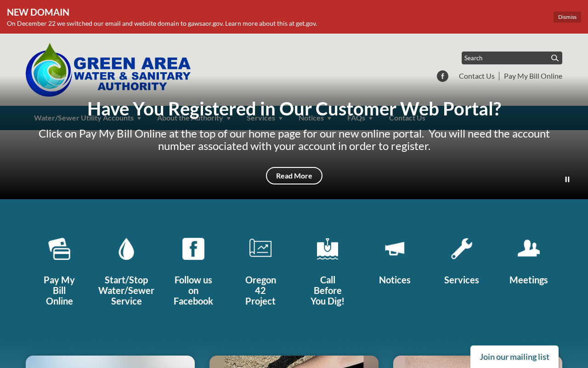Open the Meetings people icon

[529, 249]
